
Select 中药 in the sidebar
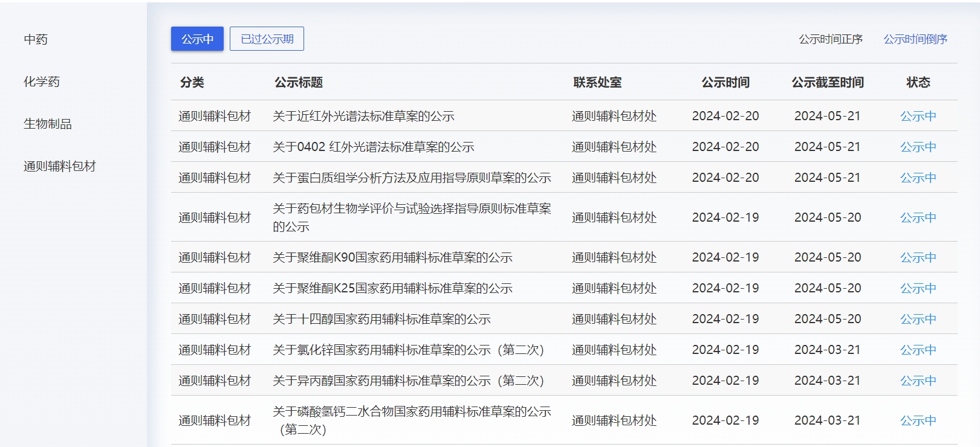tap(36, 39)
